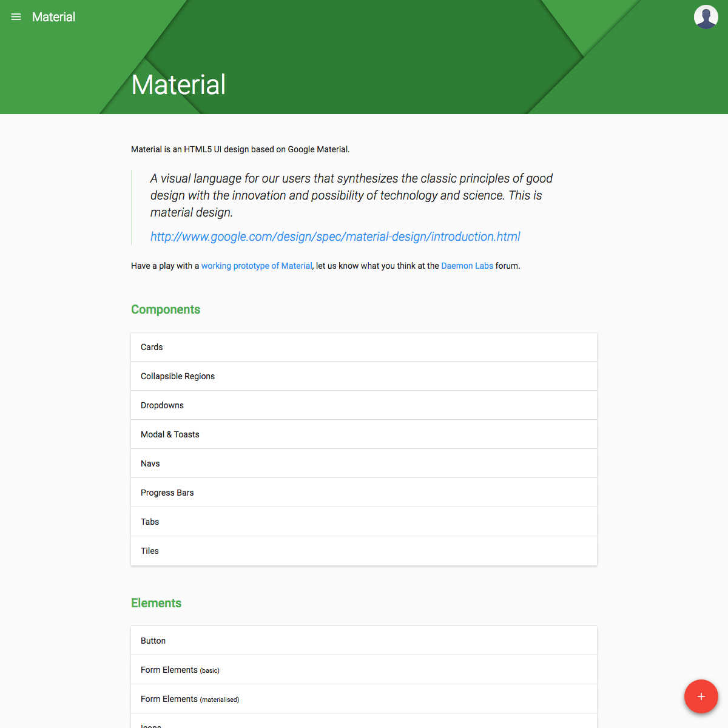Visit the Daemon Labs forum link
This screenshot has height=728, width=728.
pyautogui.click(x=467, y=266)
